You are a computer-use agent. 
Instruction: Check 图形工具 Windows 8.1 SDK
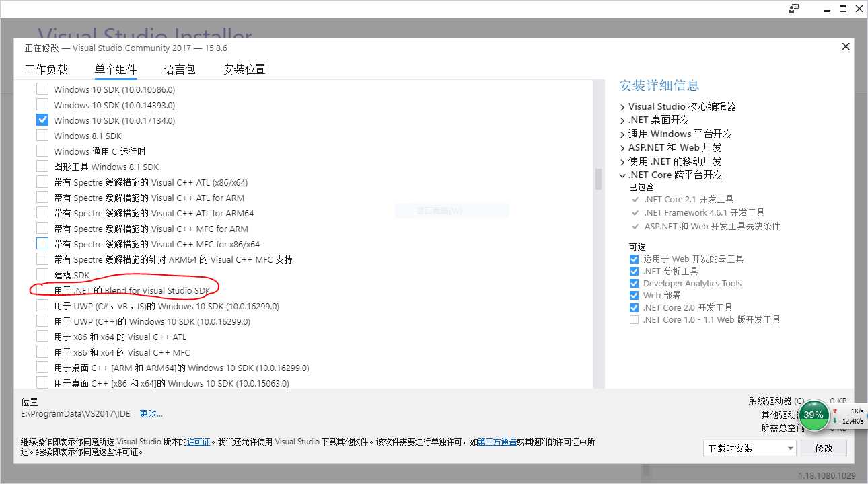tap(42, 166)
